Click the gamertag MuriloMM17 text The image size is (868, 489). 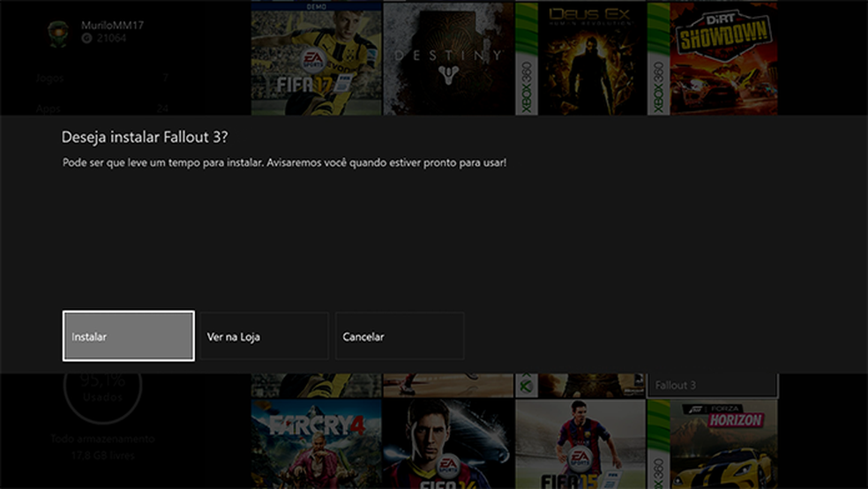point(112,26)
